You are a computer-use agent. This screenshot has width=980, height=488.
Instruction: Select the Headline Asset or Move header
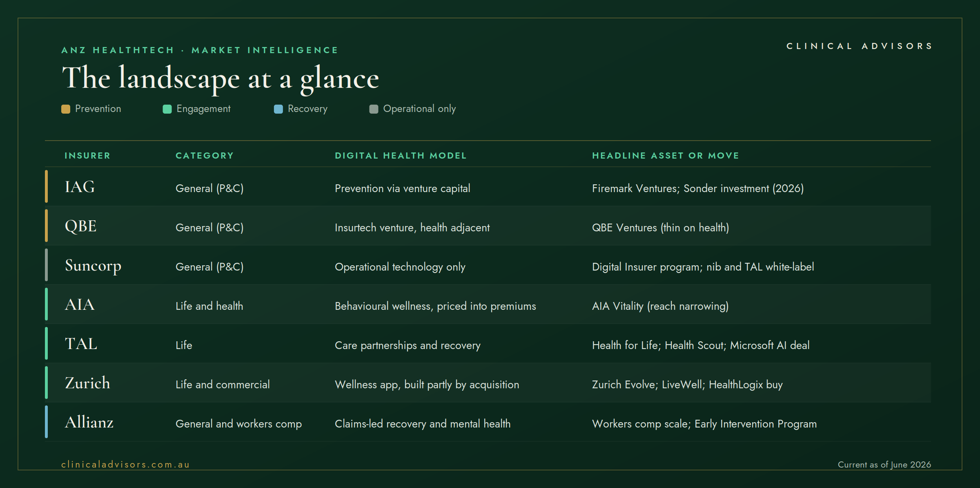point(666,156)
